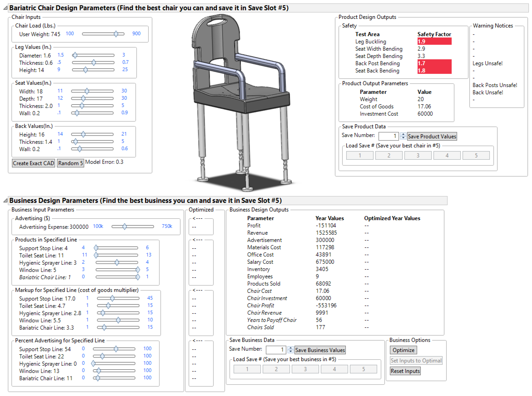
Task: Select the 'Back Posts Unsafe!' warning notice
Action: tap(495, 85)
